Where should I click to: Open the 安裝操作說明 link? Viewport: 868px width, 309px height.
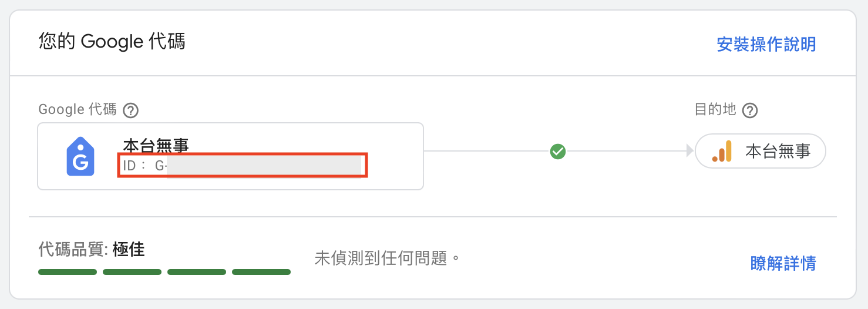coord(766,44)
